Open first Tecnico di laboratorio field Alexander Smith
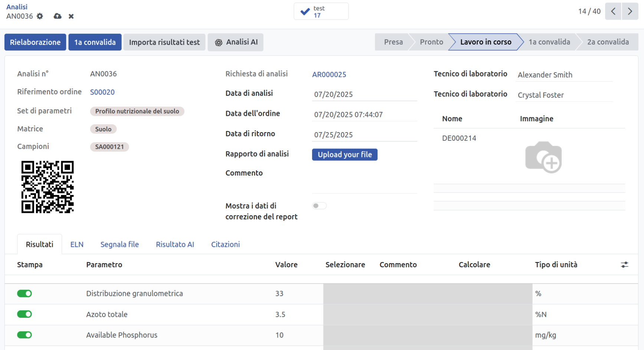Screen dimensions: 644x350 coord(564,75)
